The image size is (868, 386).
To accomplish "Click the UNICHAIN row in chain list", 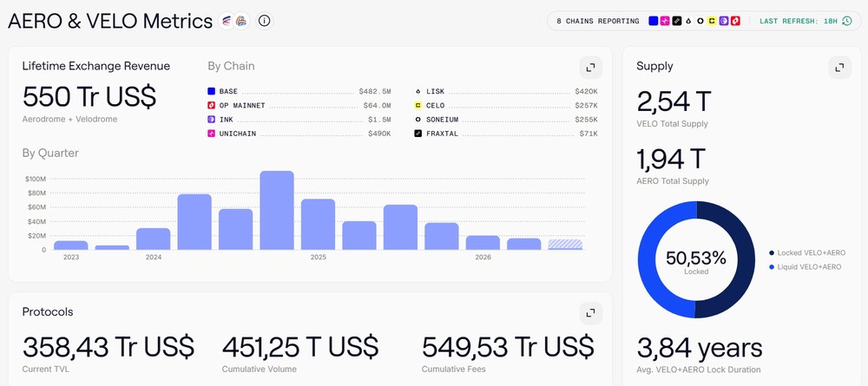I will tap(299, 134).
